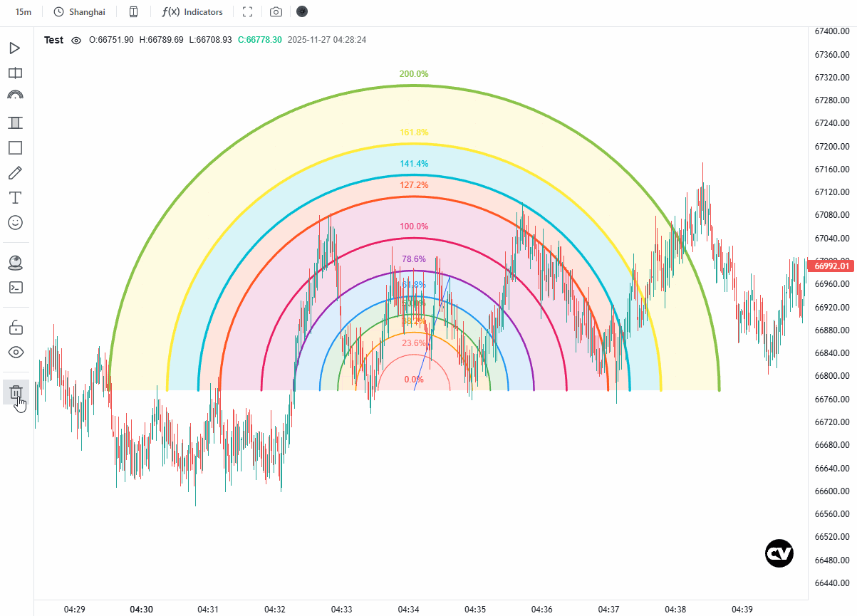Toggle visibility of all drawings in sidebar

[15, 352]
